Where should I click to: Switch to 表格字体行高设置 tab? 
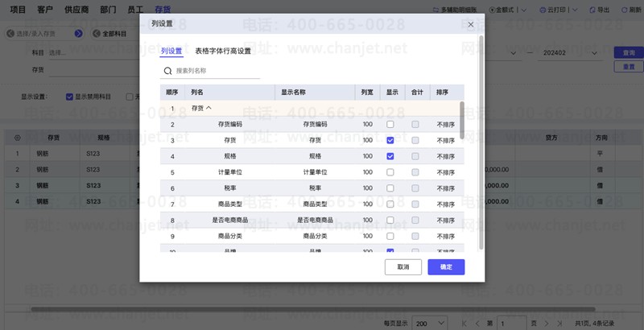tap(223, 51)
